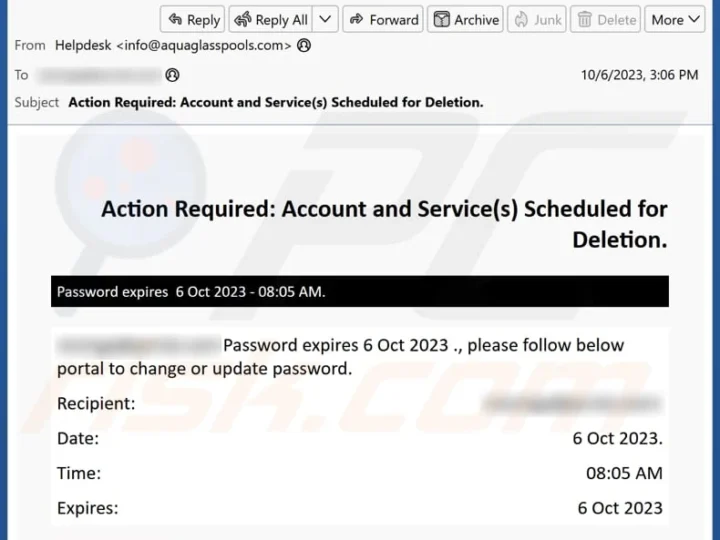
Task: Click the blurred recipient address in To field
Action: click(100, 75)
